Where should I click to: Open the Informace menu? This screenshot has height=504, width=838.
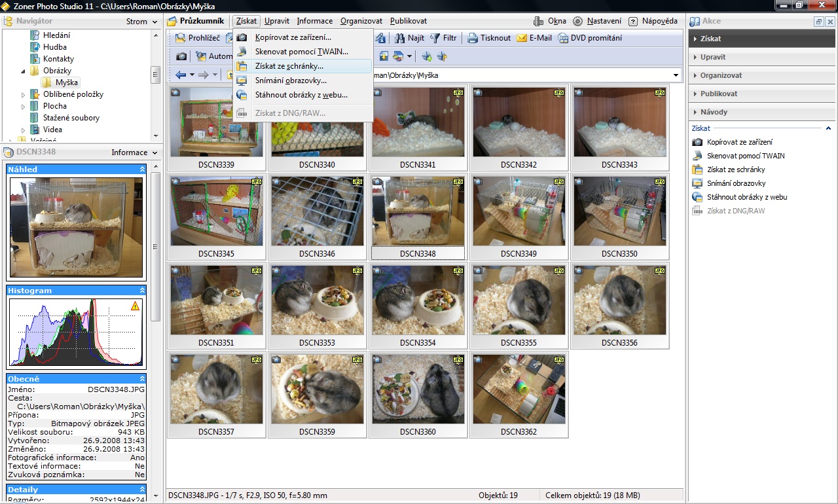point(315,21)
